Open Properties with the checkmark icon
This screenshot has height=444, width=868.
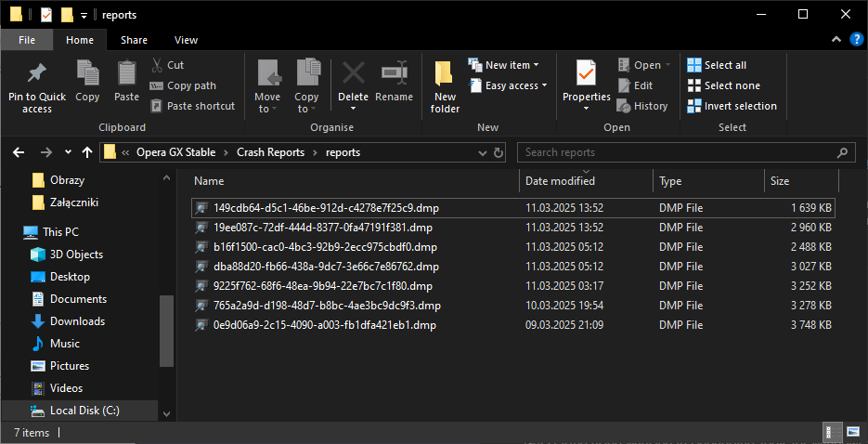(586, 72)
